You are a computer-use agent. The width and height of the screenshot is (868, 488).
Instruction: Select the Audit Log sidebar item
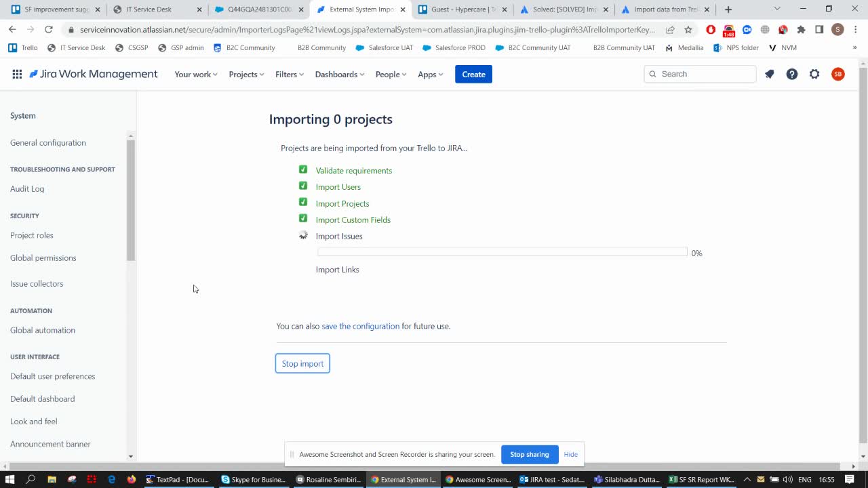point(27,188)
